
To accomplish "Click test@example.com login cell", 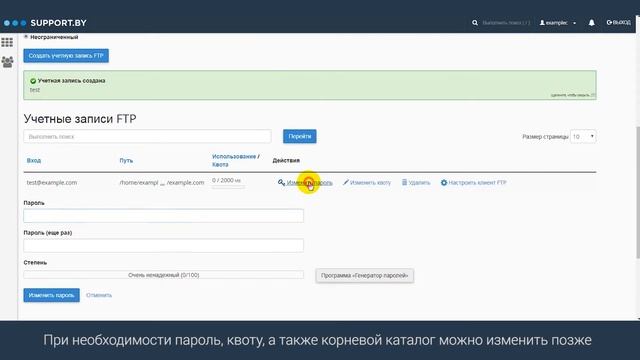I will pyautogui.click(x=52, y=182).
